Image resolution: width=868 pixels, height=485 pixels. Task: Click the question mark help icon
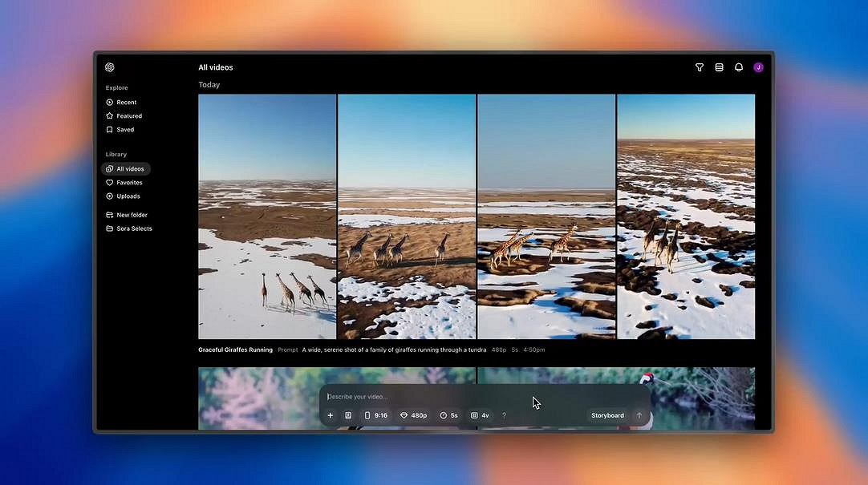click(504, 415)
